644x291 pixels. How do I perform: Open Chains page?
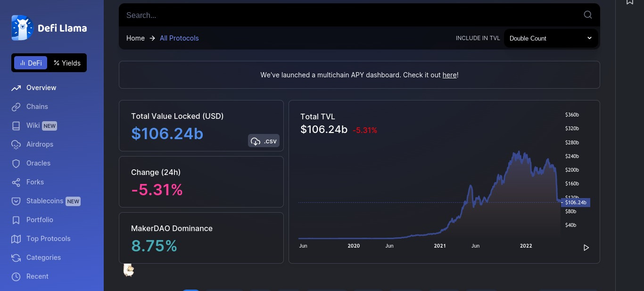pyautogui.click(x=37, y=107)
